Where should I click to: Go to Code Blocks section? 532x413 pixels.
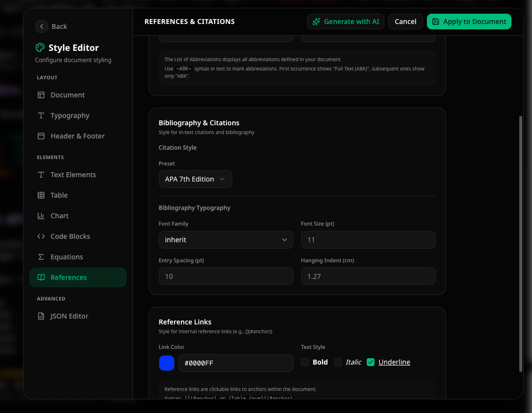78,236
